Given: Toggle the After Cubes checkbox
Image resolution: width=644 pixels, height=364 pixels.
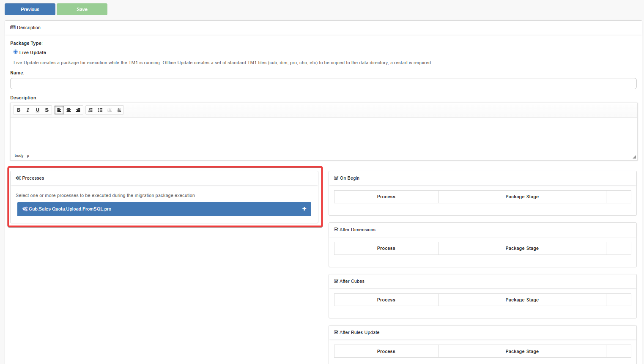Looking at the screenshot, I should coord(336,281).
